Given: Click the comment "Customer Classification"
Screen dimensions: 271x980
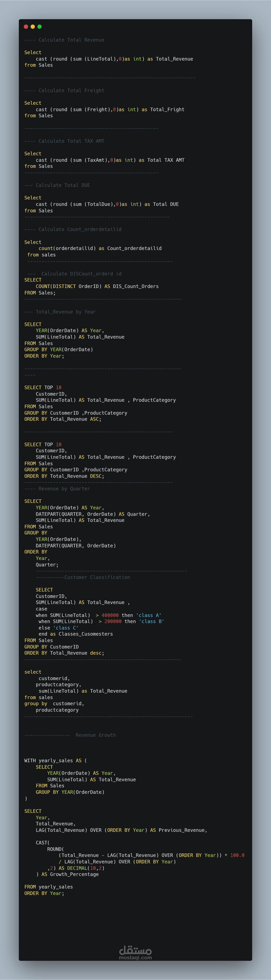Looking at the screenshot, I should point(83,578).
